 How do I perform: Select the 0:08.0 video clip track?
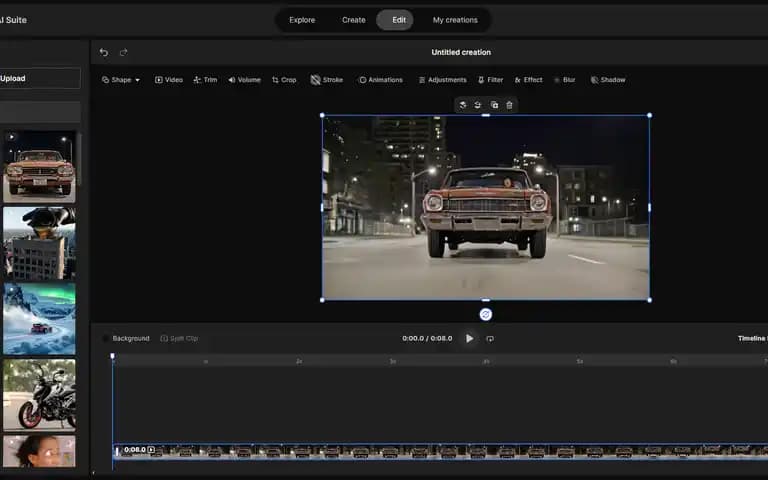440,451
